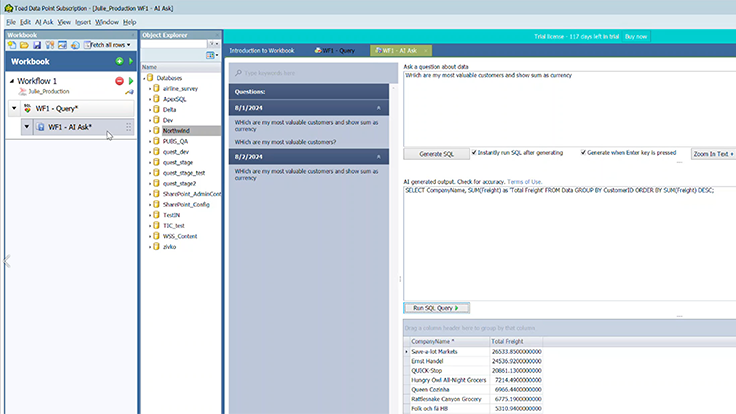The image size is (736, 414).
Task: Toggle Instantly run SQL after generating checkbox
Action: click(473, 153)
